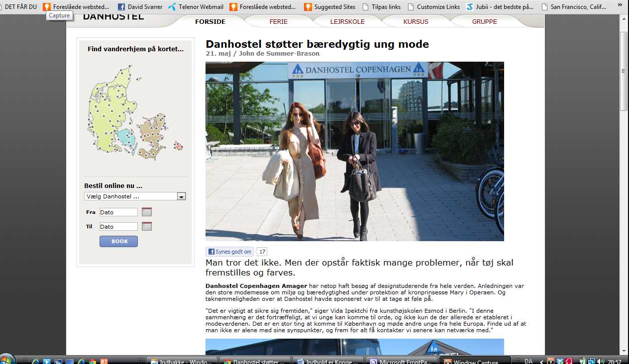Click the taskbar clock 20:57

(615, 362)
